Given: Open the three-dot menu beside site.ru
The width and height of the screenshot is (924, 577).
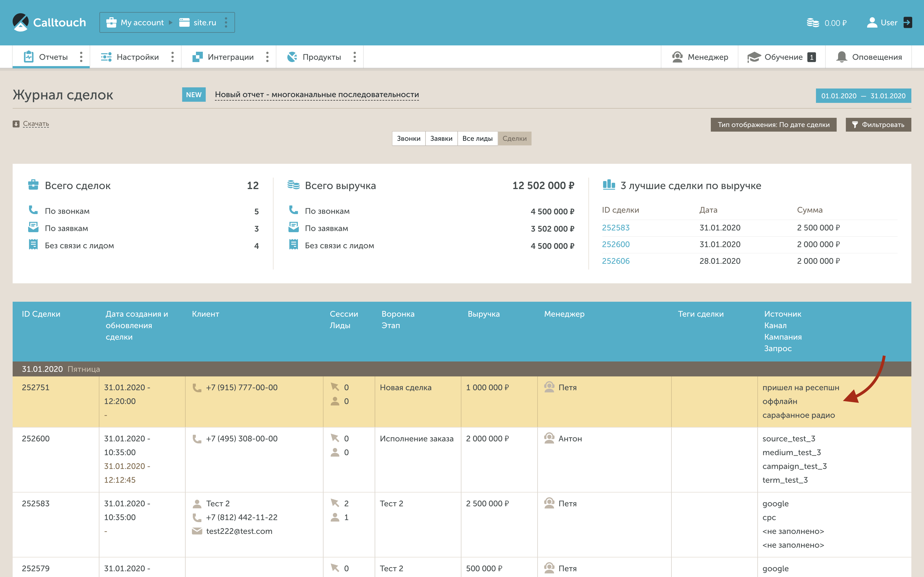Looking at the screenshot, I should [226, 22].
